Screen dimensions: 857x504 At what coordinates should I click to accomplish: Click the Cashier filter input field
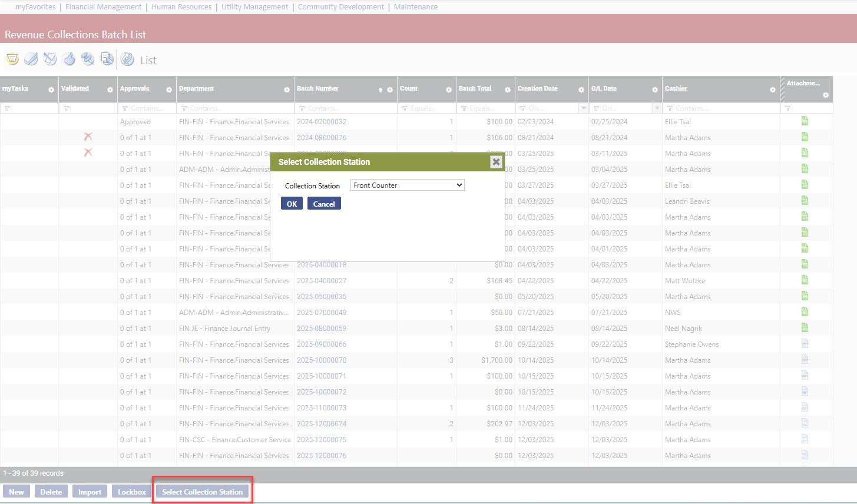[724, 108]
